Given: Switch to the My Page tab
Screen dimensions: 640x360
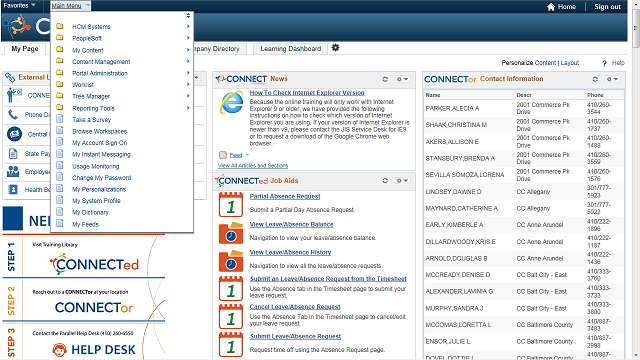Looking at the screenshot, I should point(25,49).
